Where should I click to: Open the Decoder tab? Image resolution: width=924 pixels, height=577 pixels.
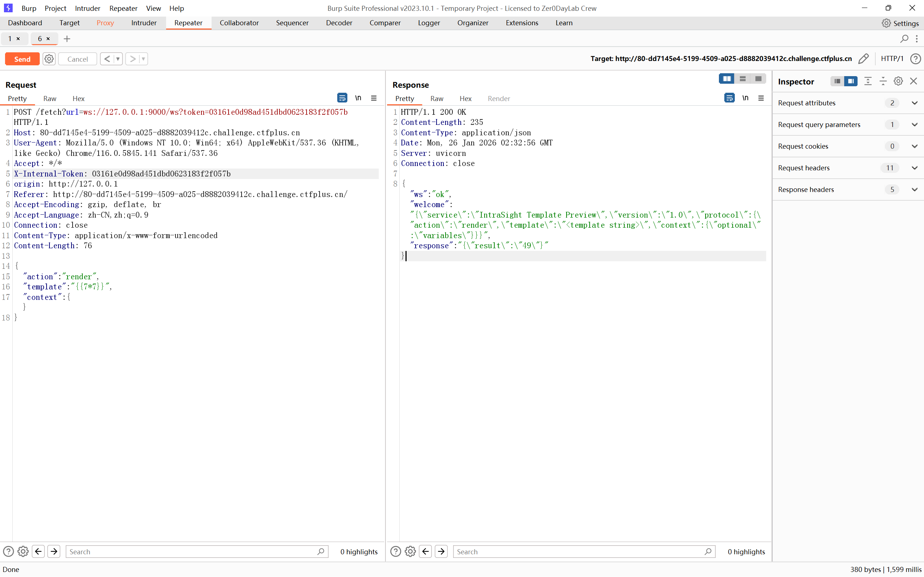point(339,23)
